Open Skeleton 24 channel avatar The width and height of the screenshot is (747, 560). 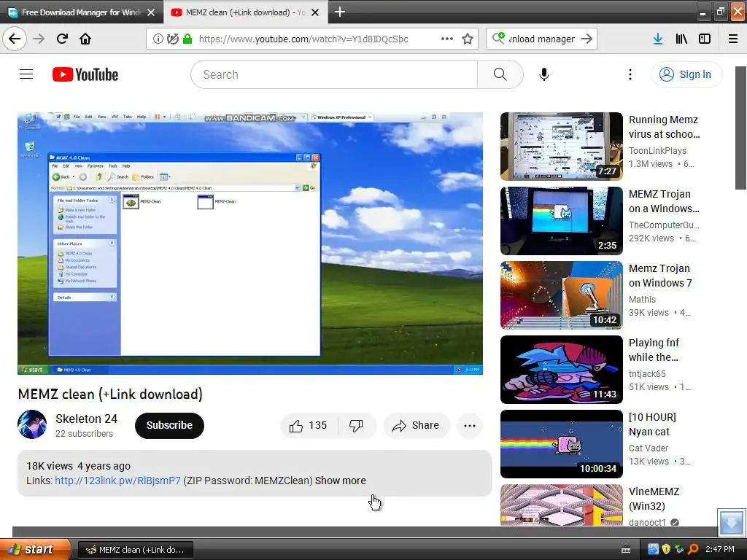[x=32, y=424]
